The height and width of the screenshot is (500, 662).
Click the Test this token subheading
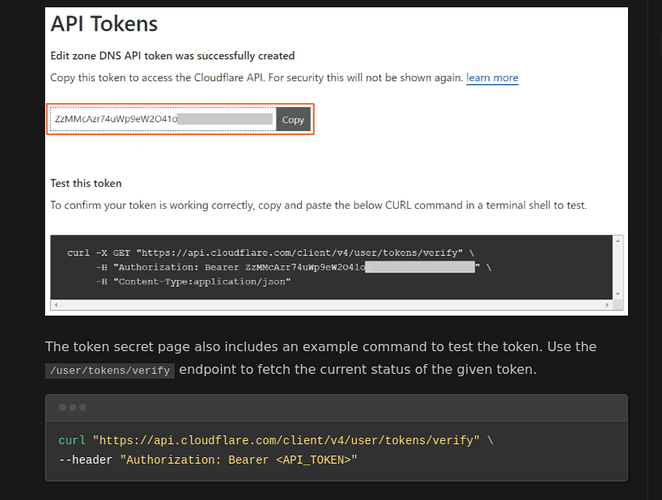point(86,183)
